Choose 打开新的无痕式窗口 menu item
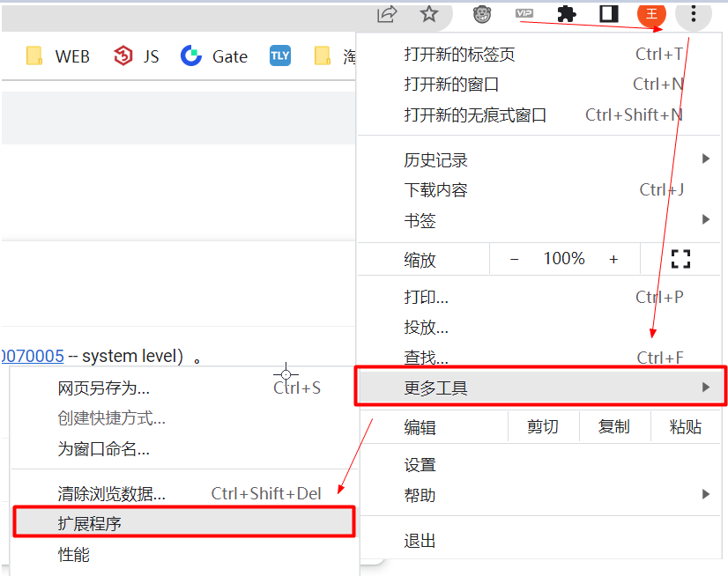Screen dimensions: 728x576 [476, 114]
